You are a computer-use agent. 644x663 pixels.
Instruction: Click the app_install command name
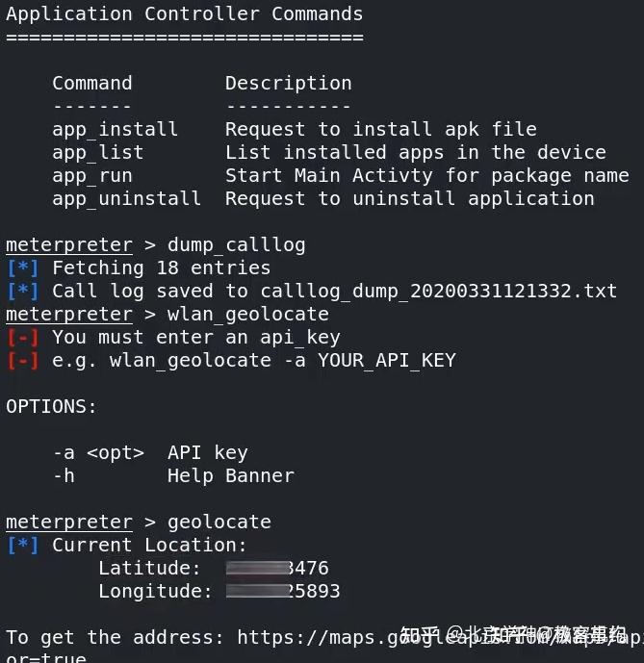(x=115, y=129)
